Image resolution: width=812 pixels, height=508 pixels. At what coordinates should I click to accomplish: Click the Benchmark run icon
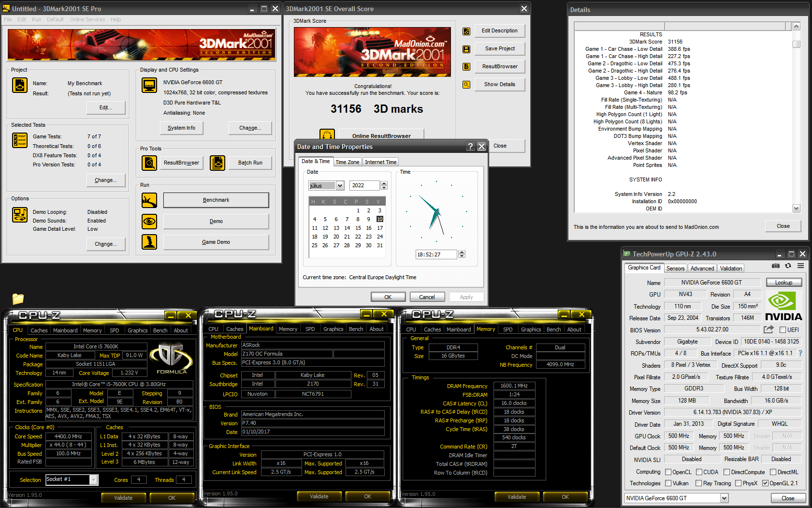click(x=149, y=200)
